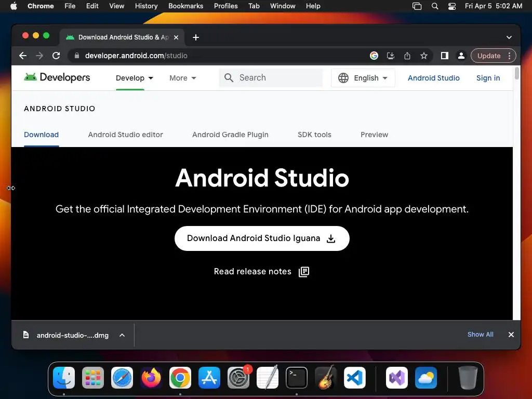
Task: Close the Download Android Studio tab
Action: point(176,37)
